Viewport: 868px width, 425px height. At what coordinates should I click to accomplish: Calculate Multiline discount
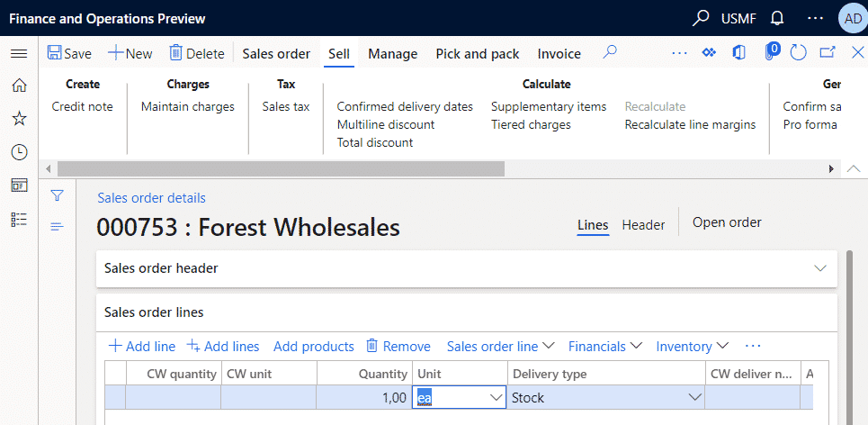pos(386,124)
